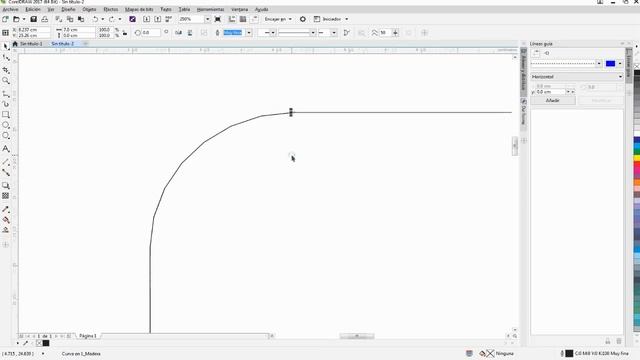Open the Edición menu

click(33, 9)
